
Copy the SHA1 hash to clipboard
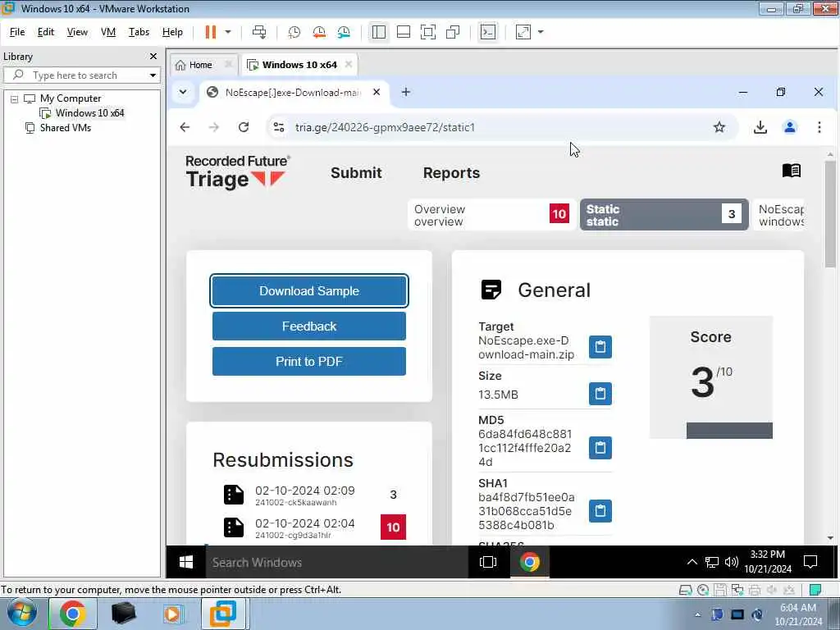[x=600, y=511]
